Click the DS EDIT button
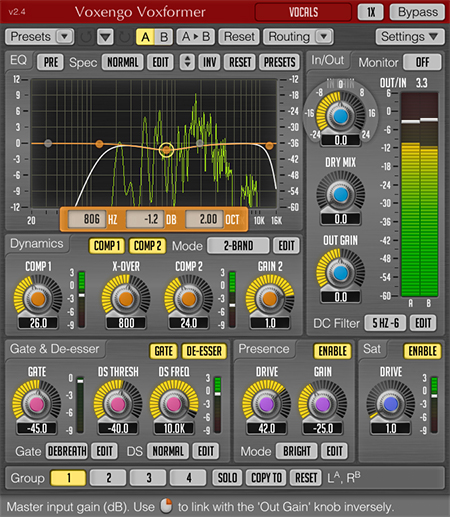 point(206,451)
